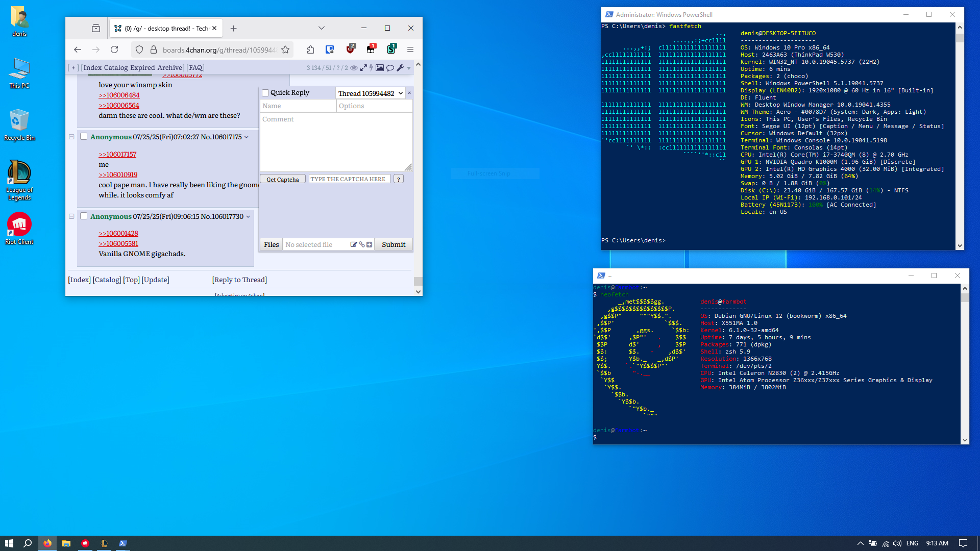The height and width of the screenshot is (551, 980).
Task: Focus the Comment text area
Action: click(336, 142)
